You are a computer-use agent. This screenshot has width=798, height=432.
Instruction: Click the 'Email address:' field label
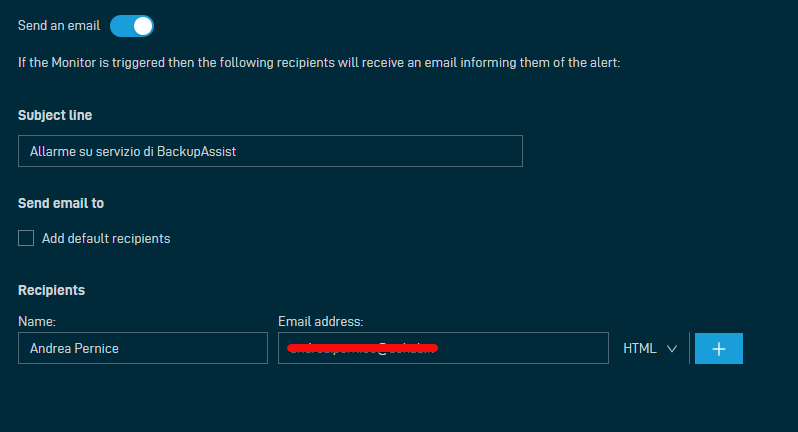[x=320, y=321]
